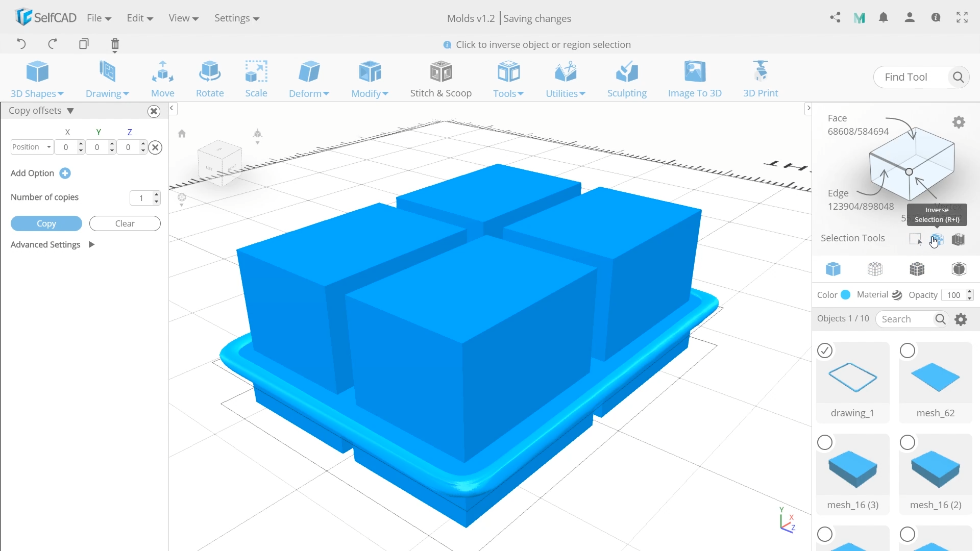Click Inverse Selection icon
This screenshot has width=980, height=551.
pyautogui.click(x=937, y=239)
